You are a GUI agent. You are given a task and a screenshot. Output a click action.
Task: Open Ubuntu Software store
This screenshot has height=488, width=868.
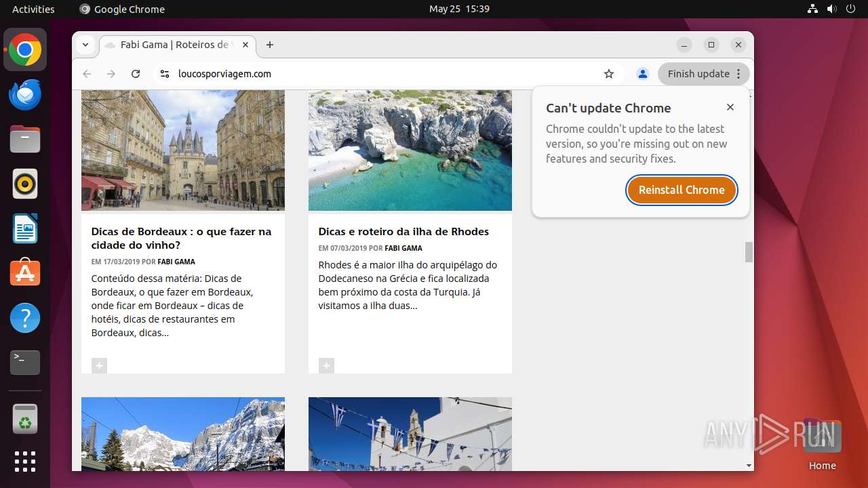[25, 273]
